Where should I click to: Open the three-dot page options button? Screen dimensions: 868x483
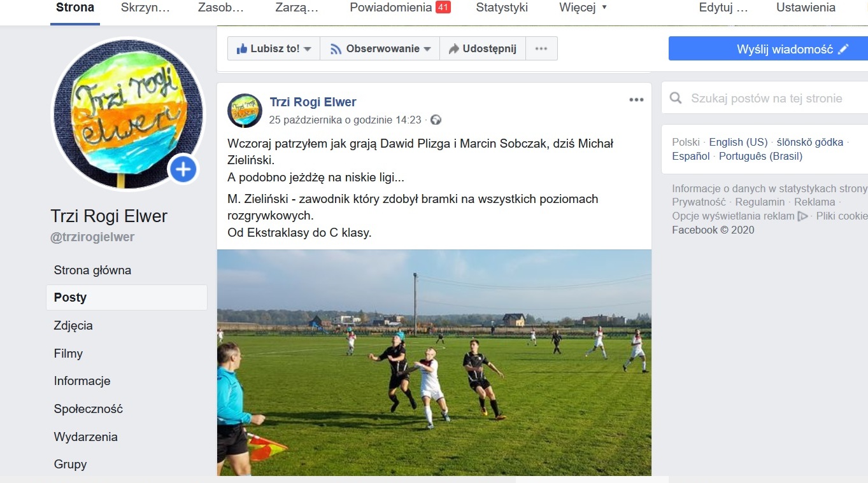click(x=541, y=48)
